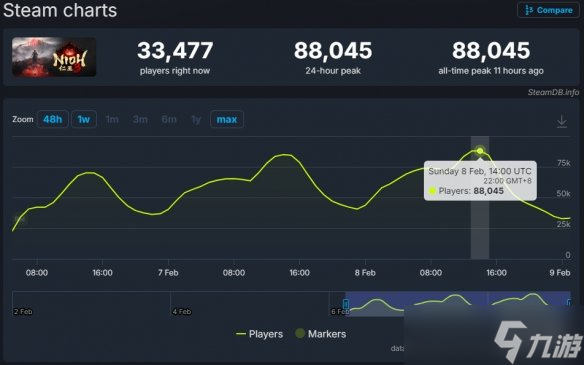Select the max zoom range

pos(227,119)
